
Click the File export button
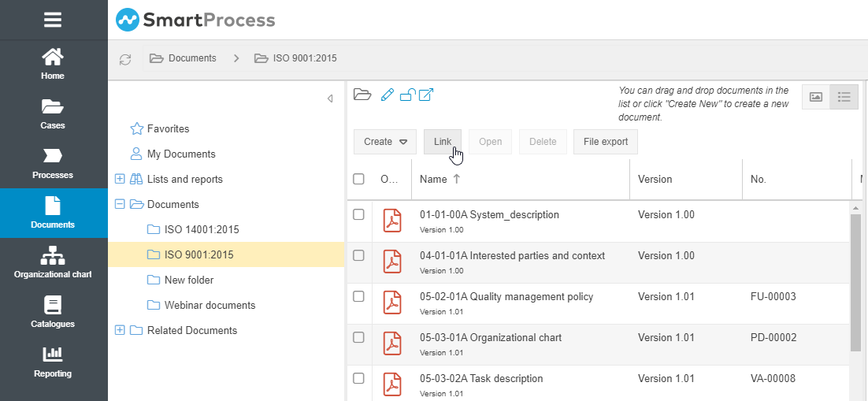(606, 142)
